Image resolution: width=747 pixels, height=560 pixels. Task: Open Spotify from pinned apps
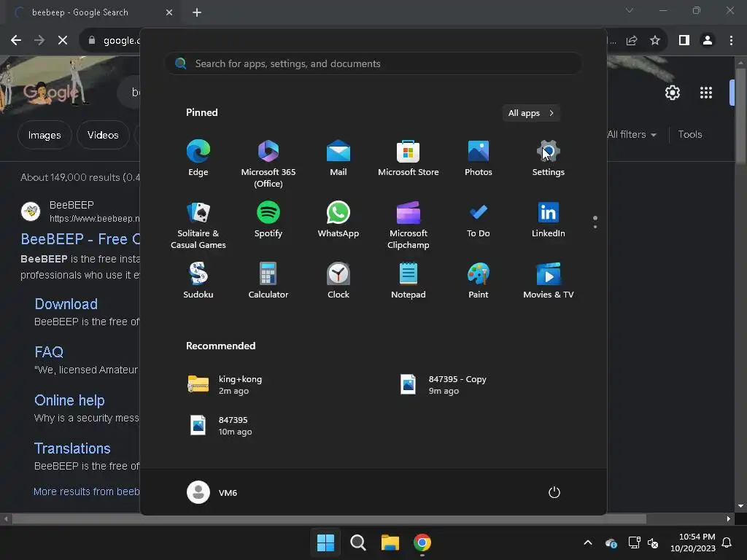click(268, 219)
